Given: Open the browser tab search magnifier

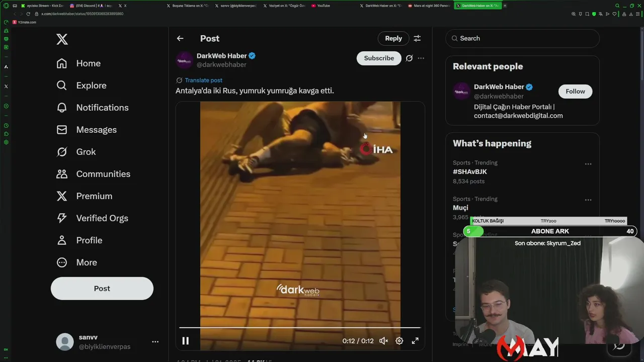Looking at the screenshot, I should point(617,6).
